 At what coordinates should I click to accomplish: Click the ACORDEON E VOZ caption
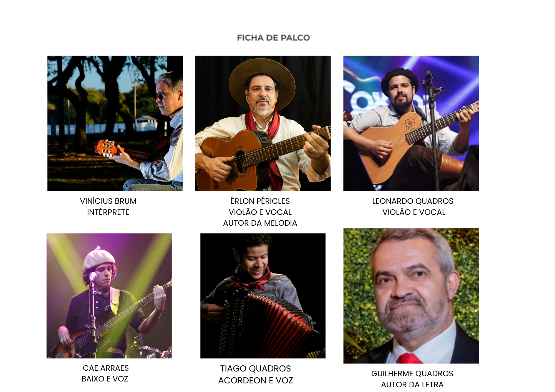tap(256, 380)
